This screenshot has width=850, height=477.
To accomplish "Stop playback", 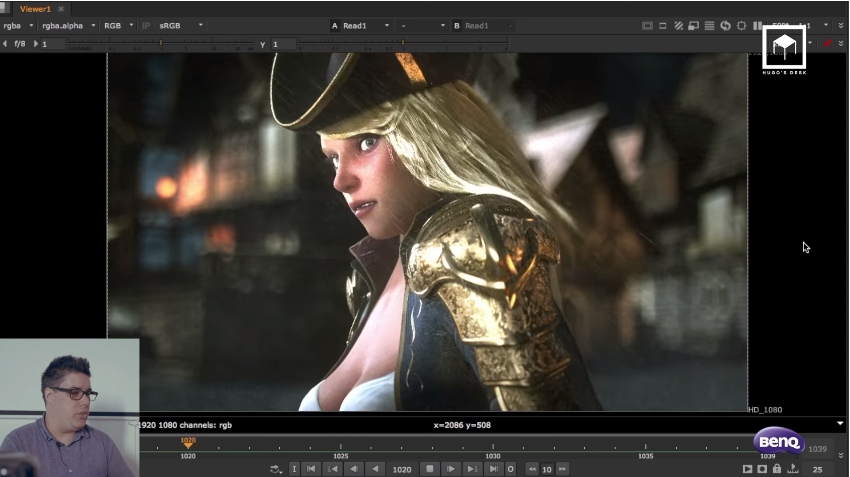I will coord(430,469).
